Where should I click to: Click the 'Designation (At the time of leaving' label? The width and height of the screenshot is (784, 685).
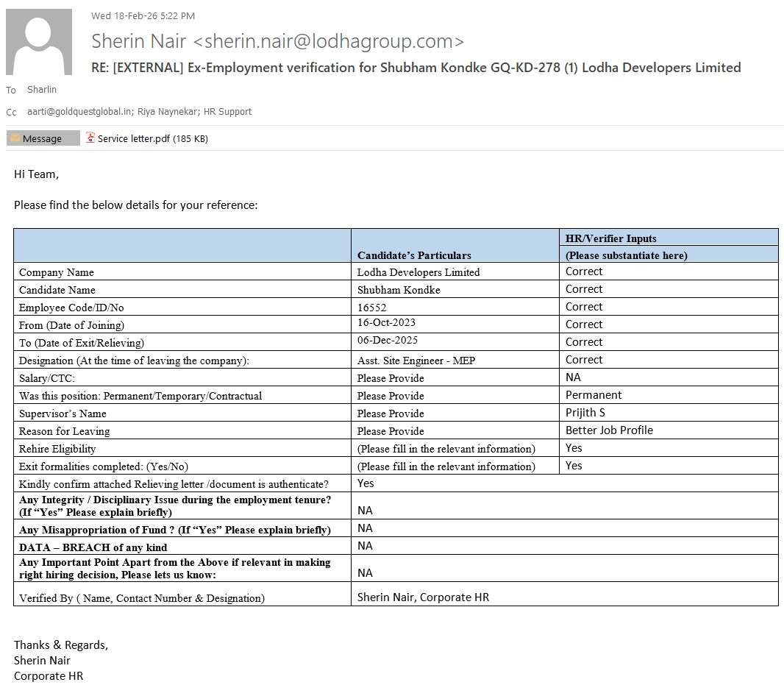point(134,361)
